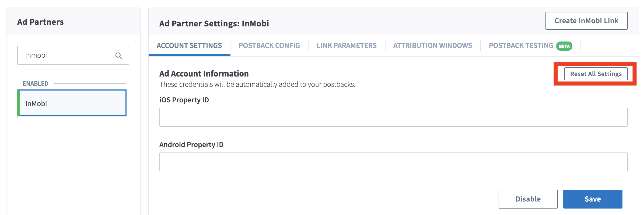The image size is (644, 215).
Task: Open the Attribution Windows tab
Action: 432,46
